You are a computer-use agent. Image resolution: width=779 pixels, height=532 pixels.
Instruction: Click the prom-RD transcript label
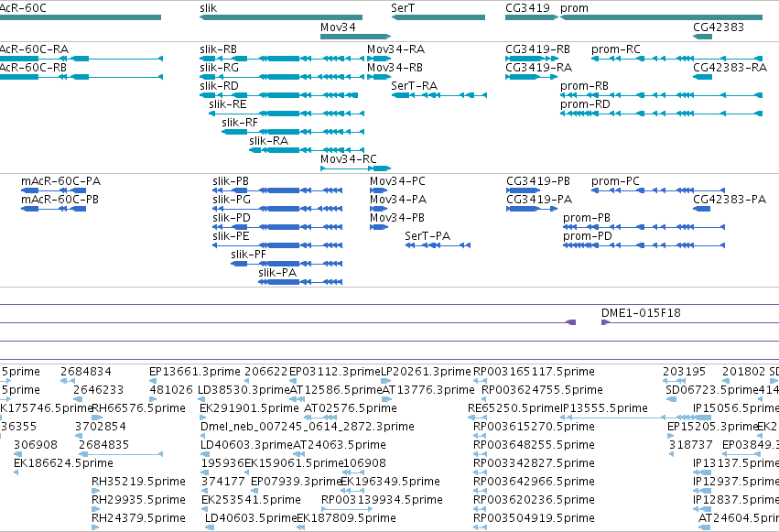pos(585,104)
